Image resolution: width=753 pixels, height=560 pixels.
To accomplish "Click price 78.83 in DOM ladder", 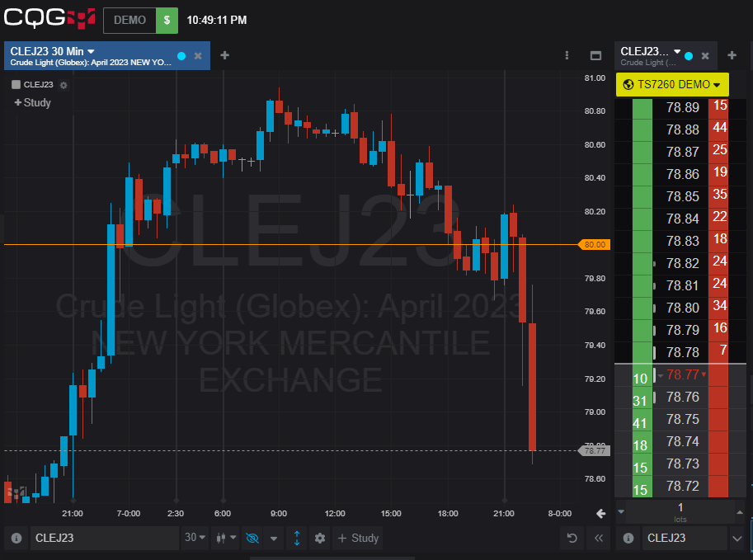I will (x=683, y=241).
